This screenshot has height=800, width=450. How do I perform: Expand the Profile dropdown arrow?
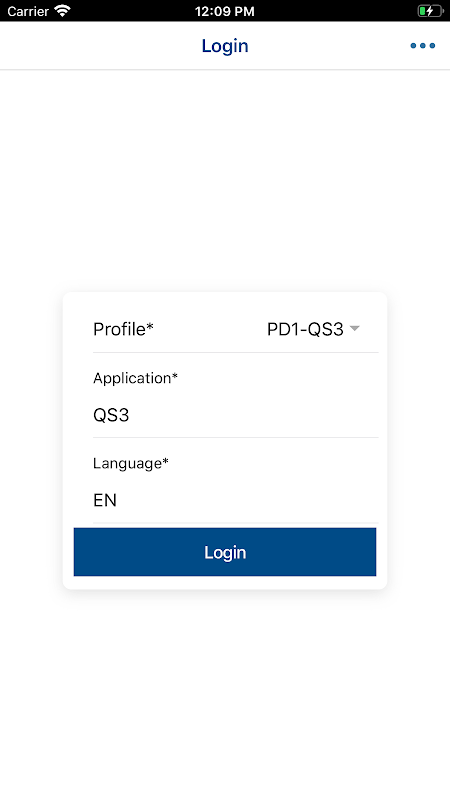[x=355, y=329]
